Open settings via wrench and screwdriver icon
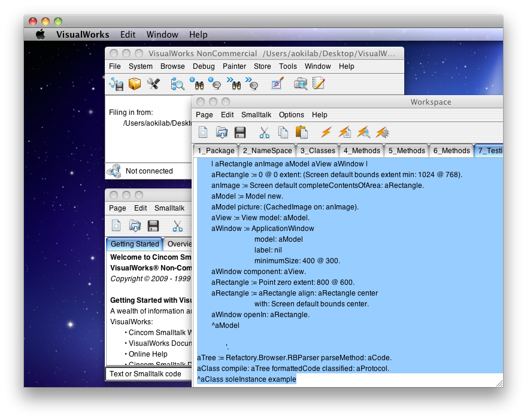Image resolution: width=527 pixels, height=420 pixels. pos(153,84)
